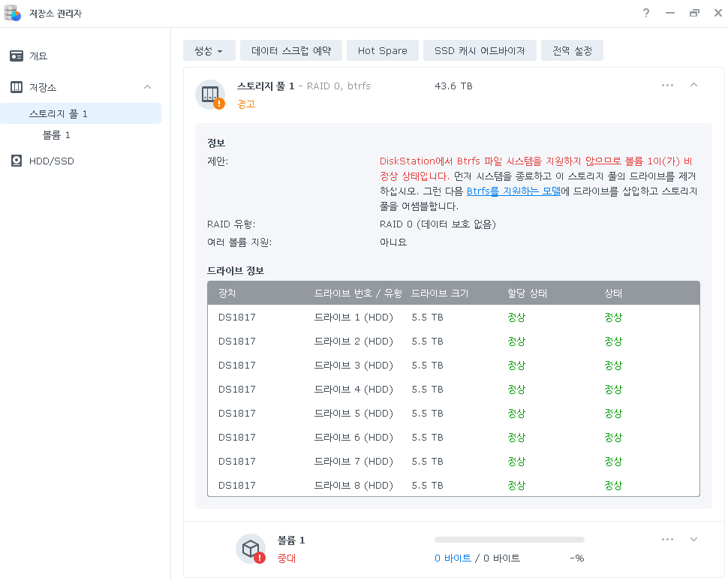This screenshot has width=728, height=581.
Task: Click the 저장소 storage sidebar icon
Action: [17, 87]
